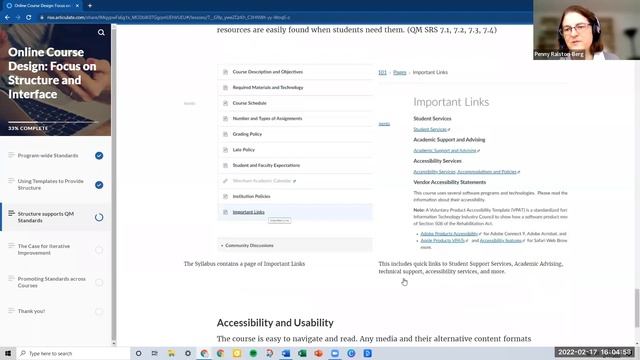
Task: Open Apple Products VPATs link
Action: [x=442, y=241]
